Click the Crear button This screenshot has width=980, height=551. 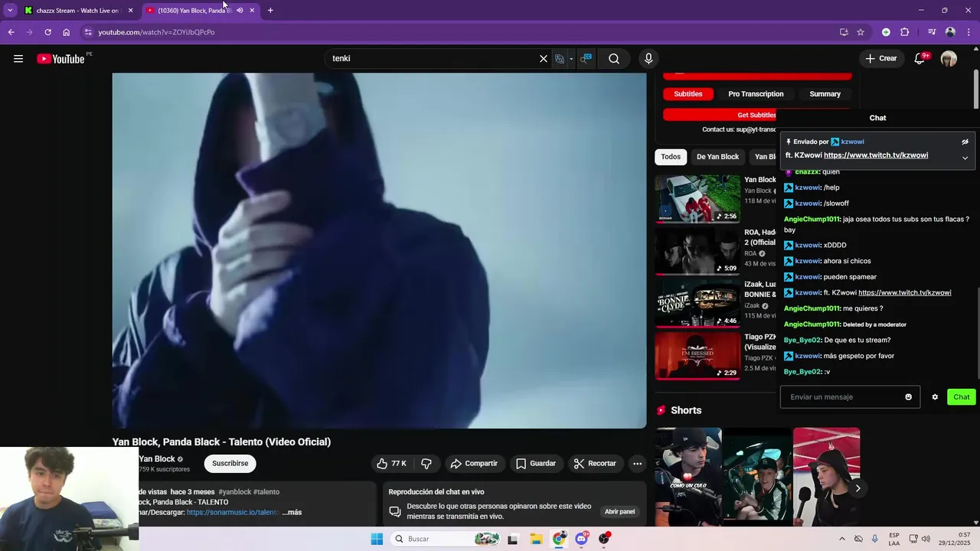[880, 58]
